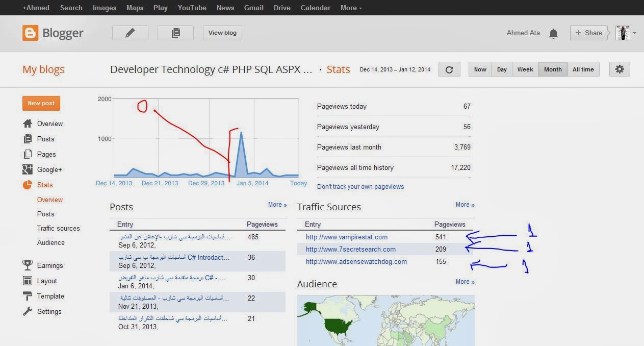This screenshot has width=644, height=346.
Task: Open Images in Google bar
Action: point(105,8)
